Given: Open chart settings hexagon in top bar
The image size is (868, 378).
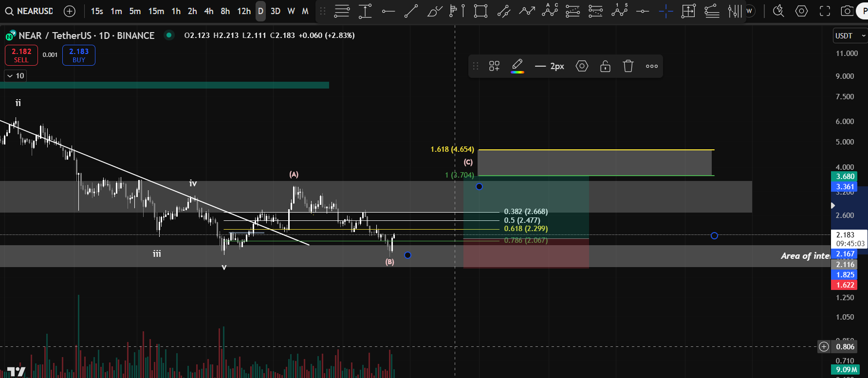Looking at the screenshot, I should click(x=801, y=11).
